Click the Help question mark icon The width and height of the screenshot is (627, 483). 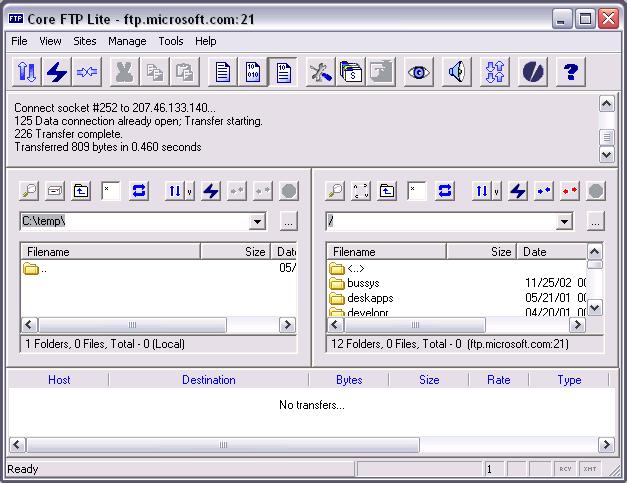[x=570, y=72]
